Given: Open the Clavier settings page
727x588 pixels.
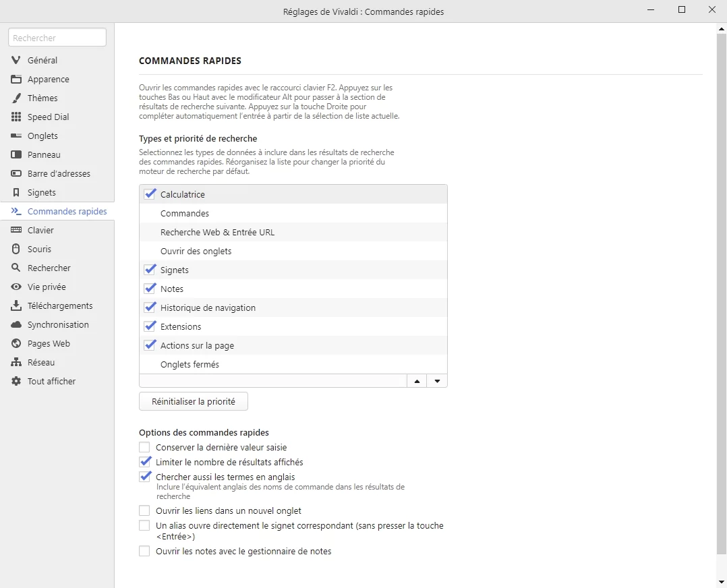Looking at the screenshot, I should point(57,230).
